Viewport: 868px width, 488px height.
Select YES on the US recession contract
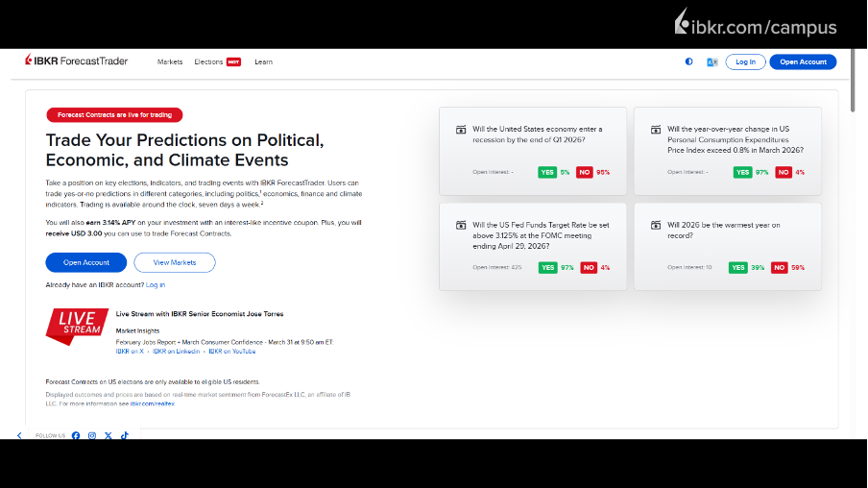coord(547,173)
